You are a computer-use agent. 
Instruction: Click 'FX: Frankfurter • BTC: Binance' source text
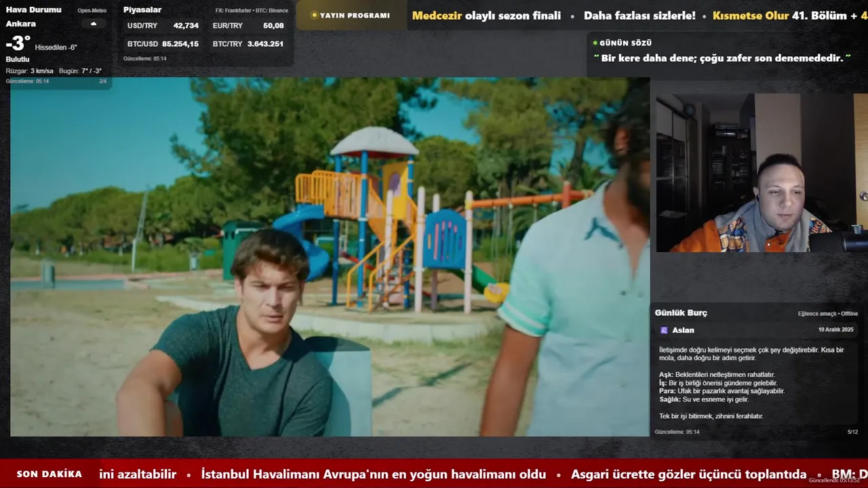coord(252,11)
